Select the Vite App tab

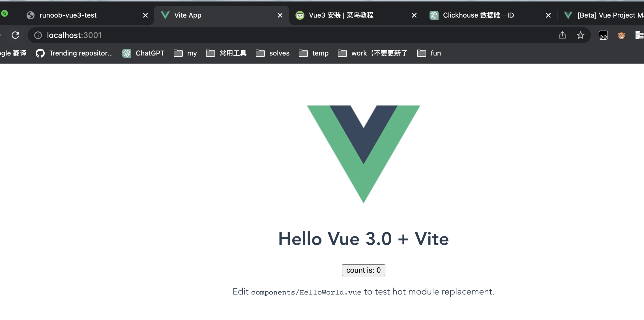pyautogui.click(x=221, y=15)
